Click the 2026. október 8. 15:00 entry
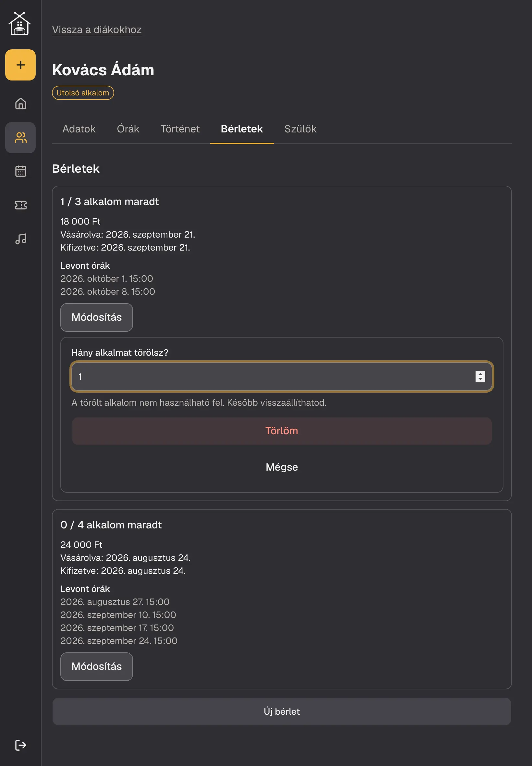 point(108,291)
